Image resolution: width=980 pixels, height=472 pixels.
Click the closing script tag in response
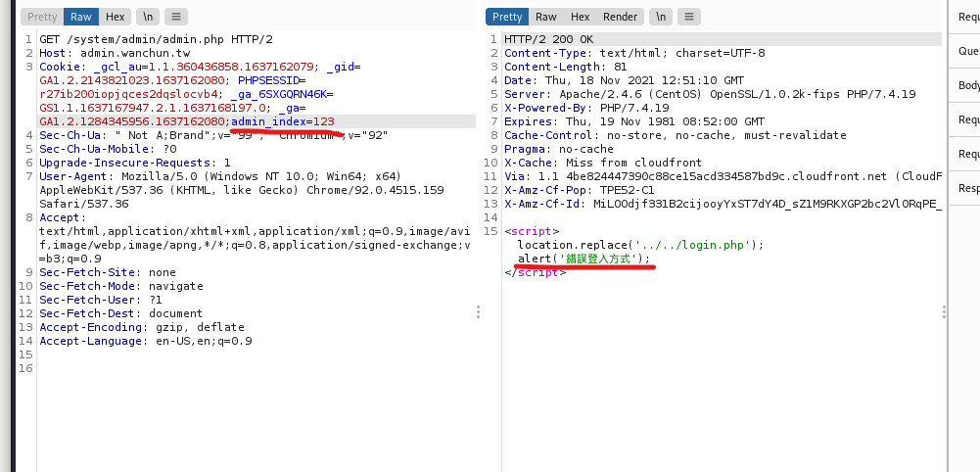pos(535,272)
